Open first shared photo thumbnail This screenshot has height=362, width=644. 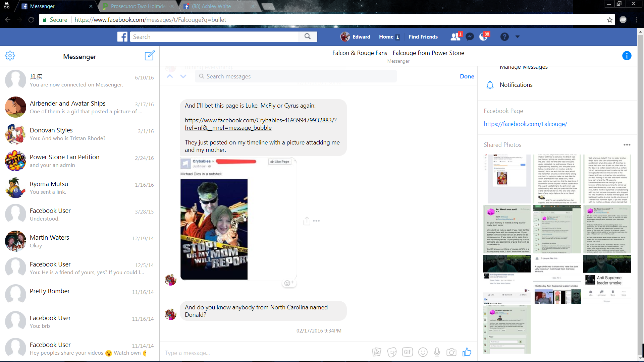click(x=507, y=179)
